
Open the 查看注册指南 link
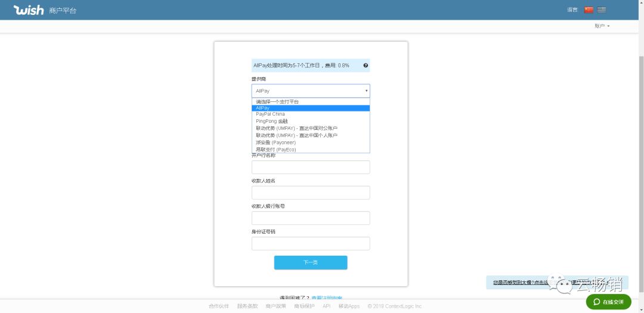[x=327, y=298]
